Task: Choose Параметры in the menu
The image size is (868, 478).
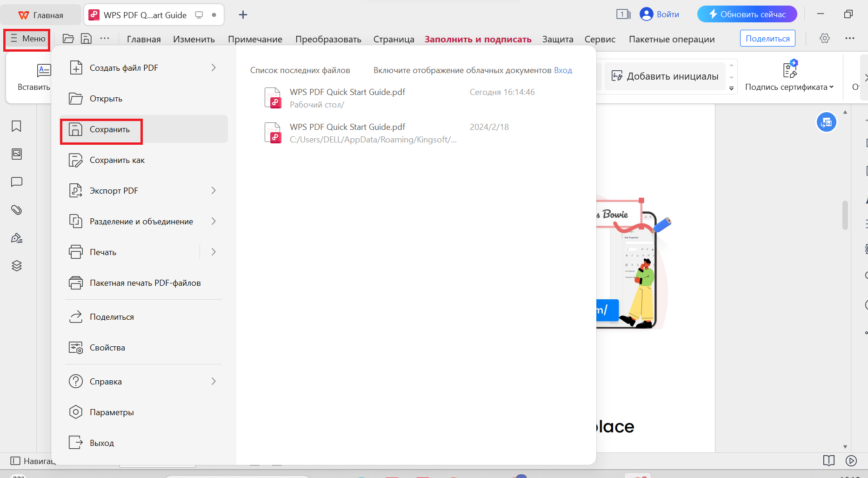Action: click(144, 412)
